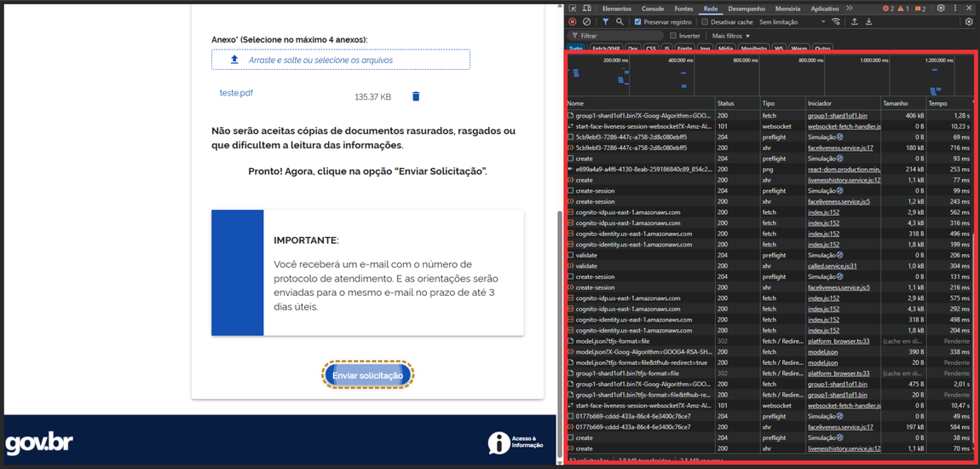Image resolution: width=980 pixels, height=469 pixels.
Task: Open the network conditions wifi icon
Action: coord(836,22)
